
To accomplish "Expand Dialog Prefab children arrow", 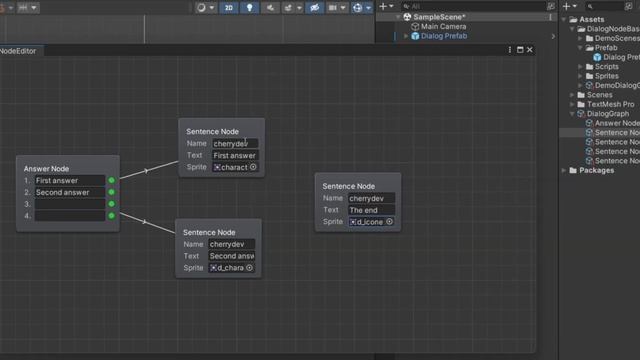I will point(406,36).
